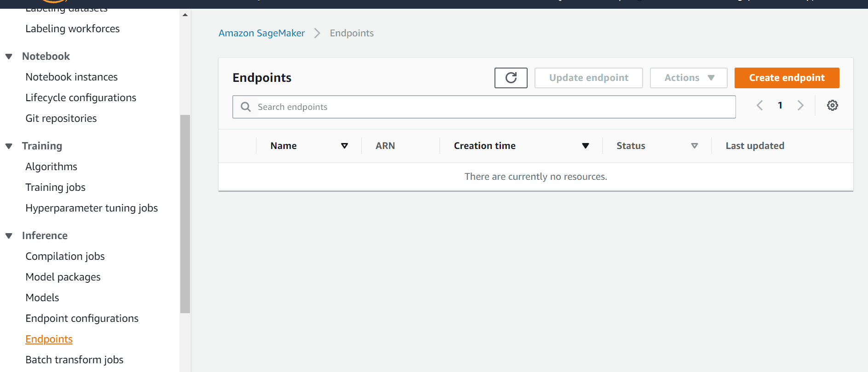Screen dimensions: 868x372
Task: Click the Status column header
Action: click(x=631, y=146)
